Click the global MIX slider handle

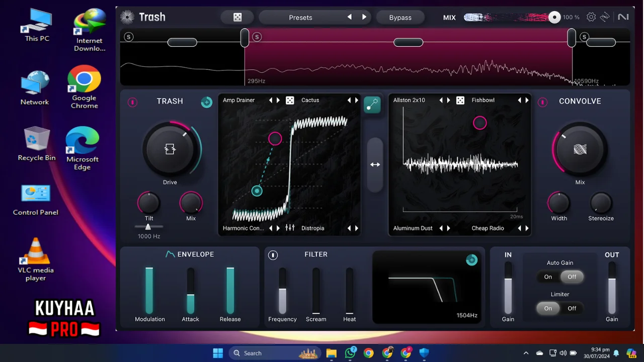[554, 18]
